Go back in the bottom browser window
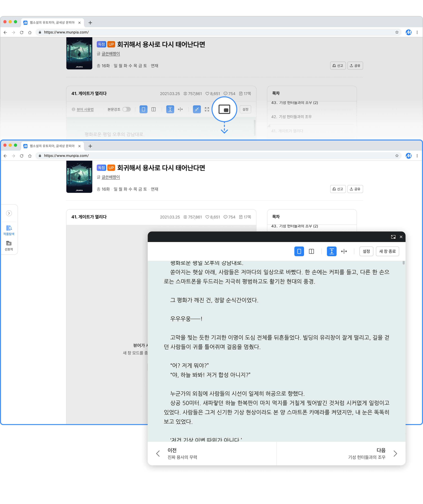This screenshot has width=423, height=504. click(5, 156)
